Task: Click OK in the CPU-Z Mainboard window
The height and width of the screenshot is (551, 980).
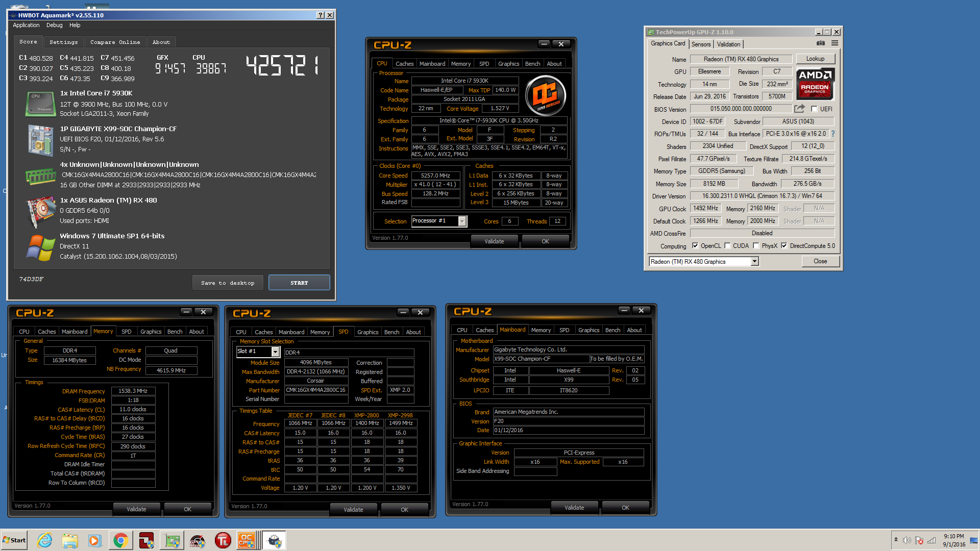Action: [625, 508]
